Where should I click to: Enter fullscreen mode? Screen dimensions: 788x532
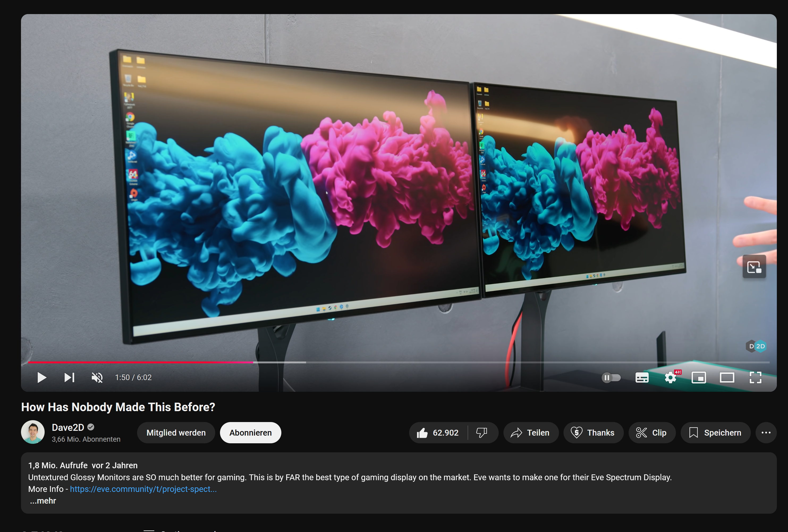pyautogui.click(x=755, y=377)
